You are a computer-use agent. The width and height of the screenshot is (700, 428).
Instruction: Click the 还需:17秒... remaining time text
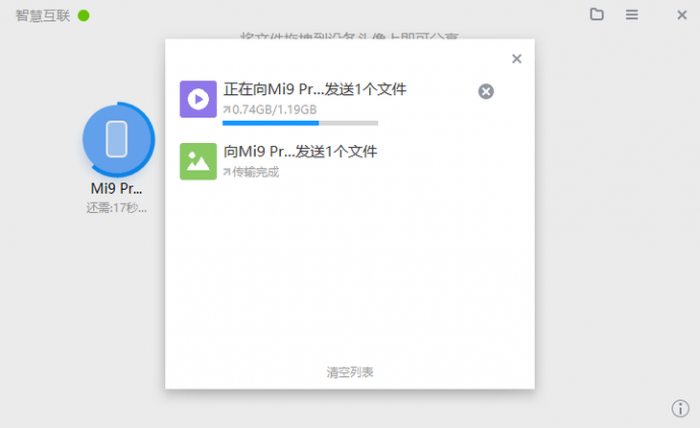click(x=117, y=208)
